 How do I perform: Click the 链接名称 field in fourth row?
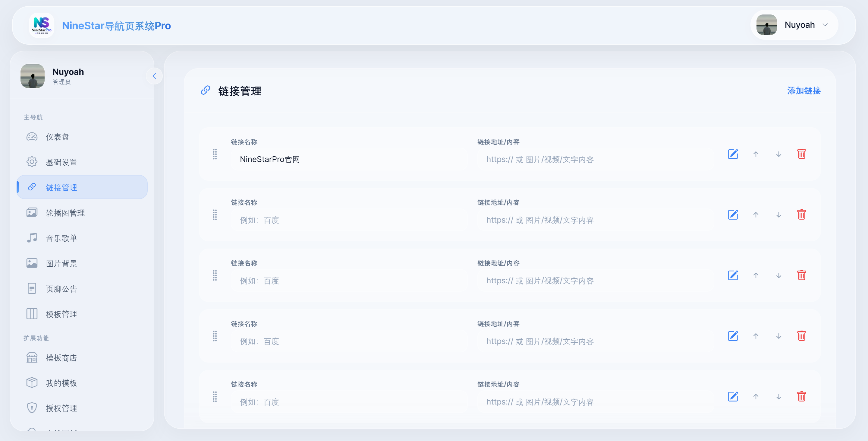349,341
